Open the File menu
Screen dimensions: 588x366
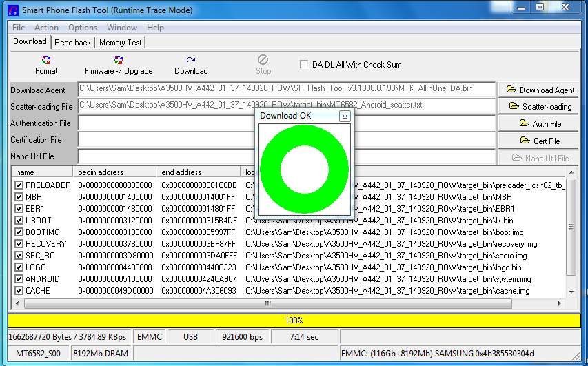tap(19, 28)
